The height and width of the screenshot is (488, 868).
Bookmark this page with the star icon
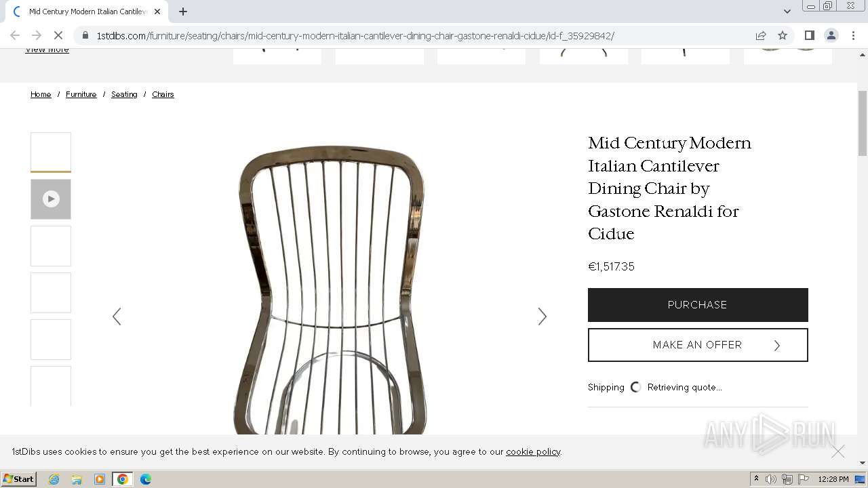tap(783, 35)
